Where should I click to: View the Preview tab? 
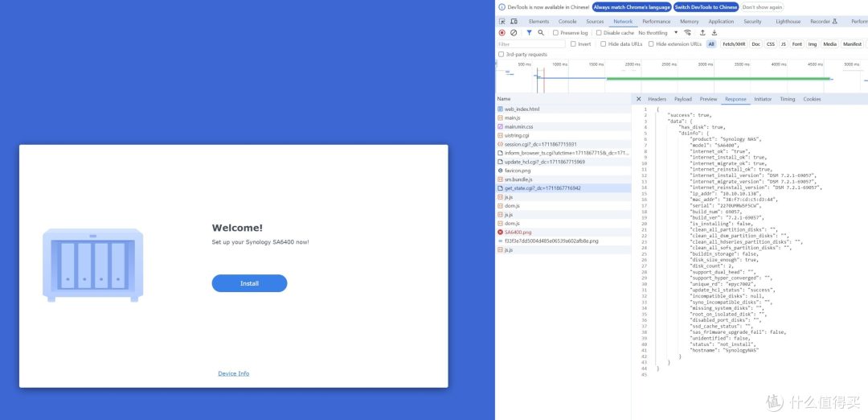[708, 99]
